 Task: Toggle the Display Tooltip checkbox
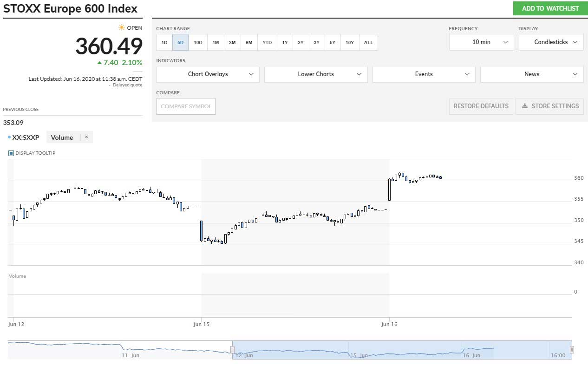11,153
